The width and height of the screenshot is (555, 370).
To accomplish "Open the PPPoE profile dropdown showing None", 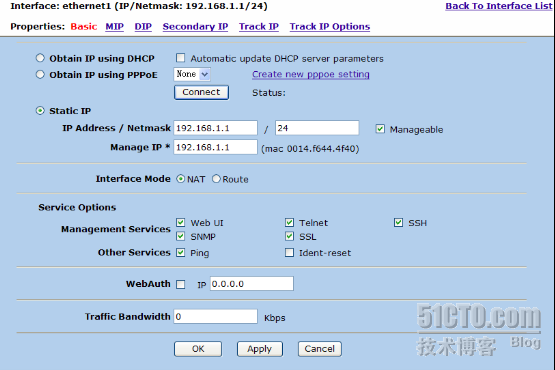I will [192, 74].
